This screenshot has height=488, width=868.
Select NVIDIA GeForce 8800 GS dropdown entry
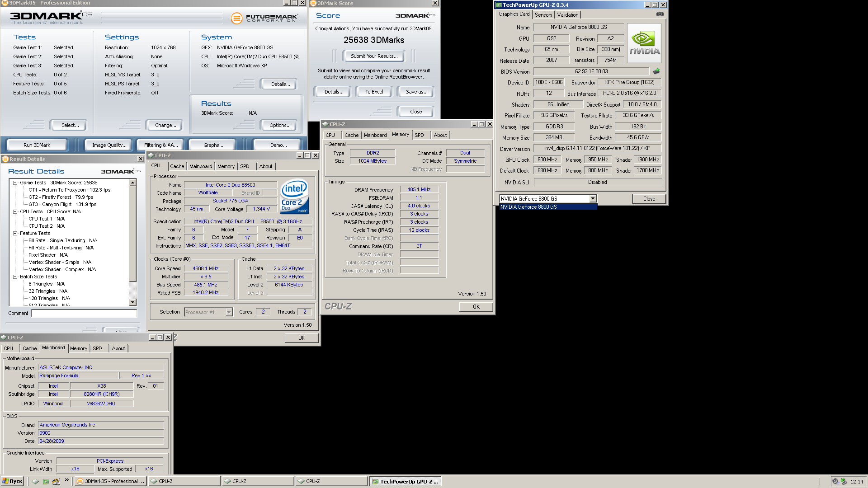click(548, 207)
